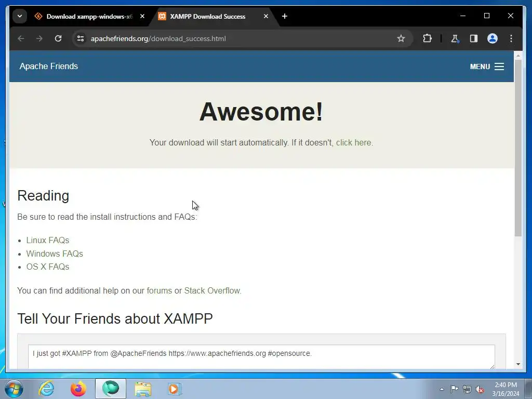Open the OS X FAQs link

(x=47, y=267)
